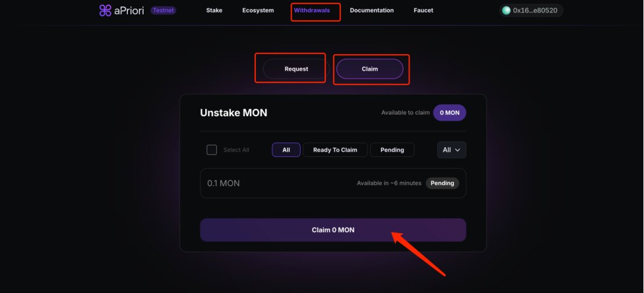
Task: Click the chevron arrow in All dropdown
Action: click(x=457, y=150)
